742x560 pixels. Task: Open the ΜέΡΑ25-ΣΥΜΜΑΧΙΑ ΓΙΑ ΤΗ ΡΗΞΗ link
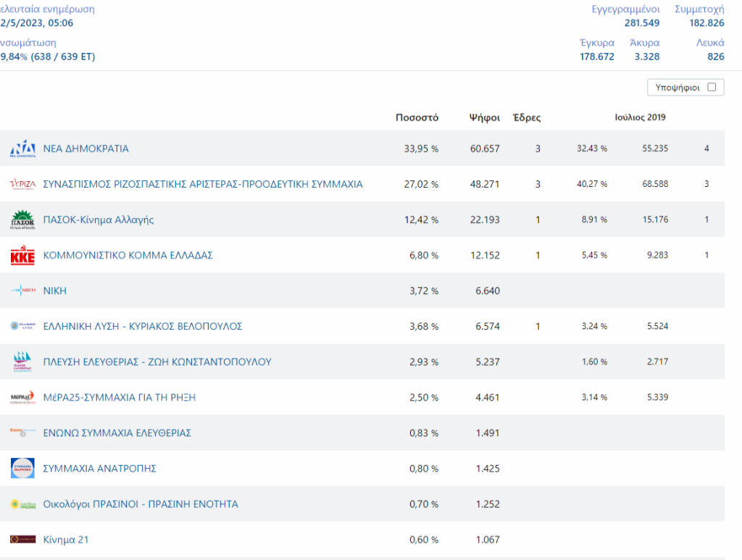tap(120, 397)
